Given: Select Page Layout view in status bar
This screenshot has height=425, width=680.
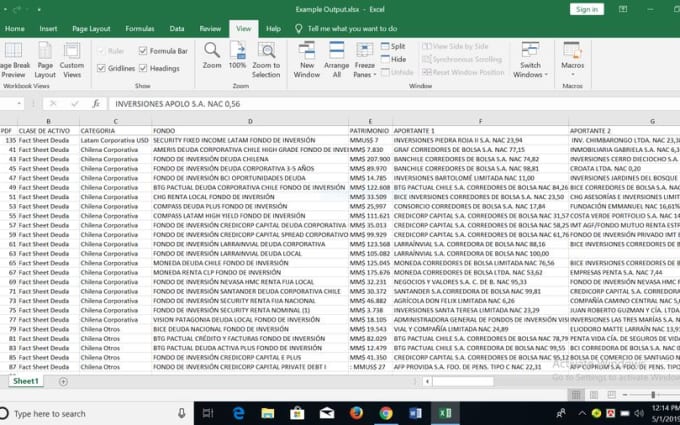Looking at the screenshot, I should pos(594,395).
